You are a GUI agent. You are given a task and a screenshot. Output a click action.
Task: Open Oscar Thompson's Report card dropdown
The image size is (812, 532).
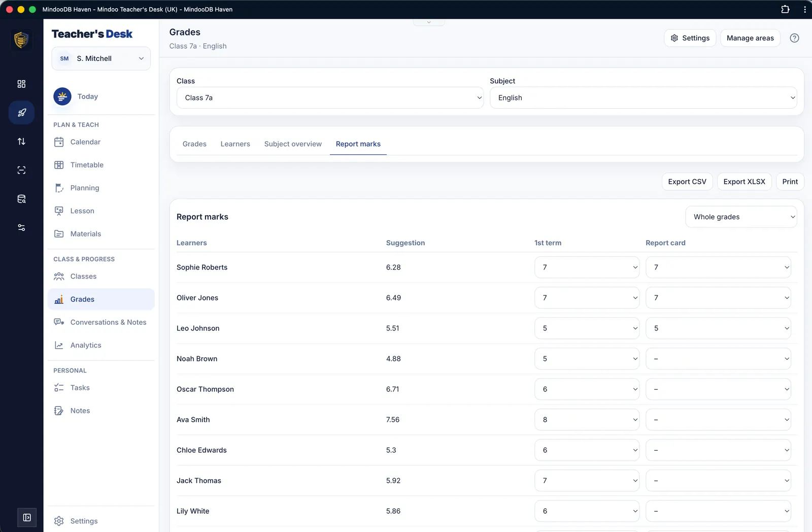pyautogui.click(x=718, y=389)
